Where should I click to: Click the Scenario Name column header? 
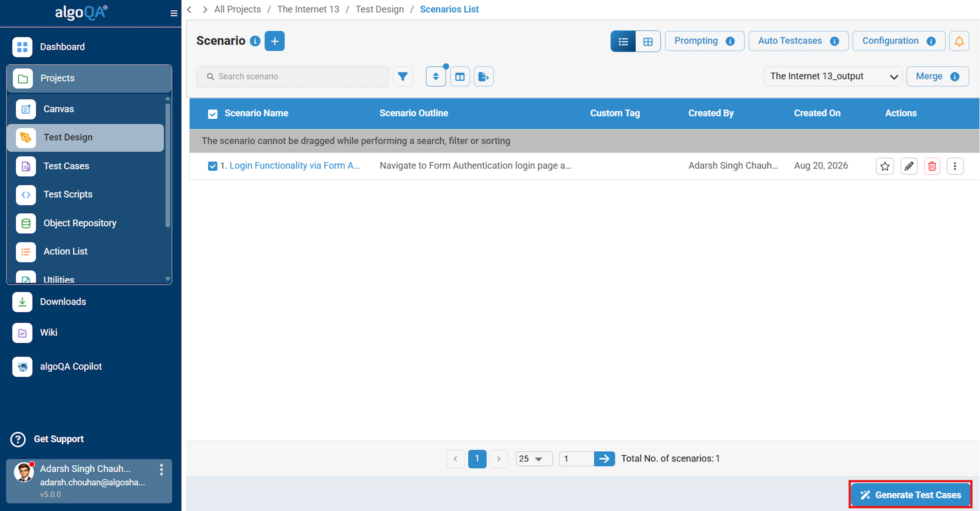pos(256,113)
